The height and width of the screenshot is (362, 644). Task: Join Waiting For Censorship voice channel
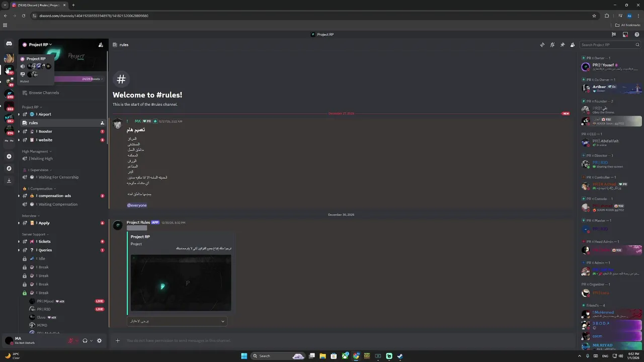coord(63,177)
